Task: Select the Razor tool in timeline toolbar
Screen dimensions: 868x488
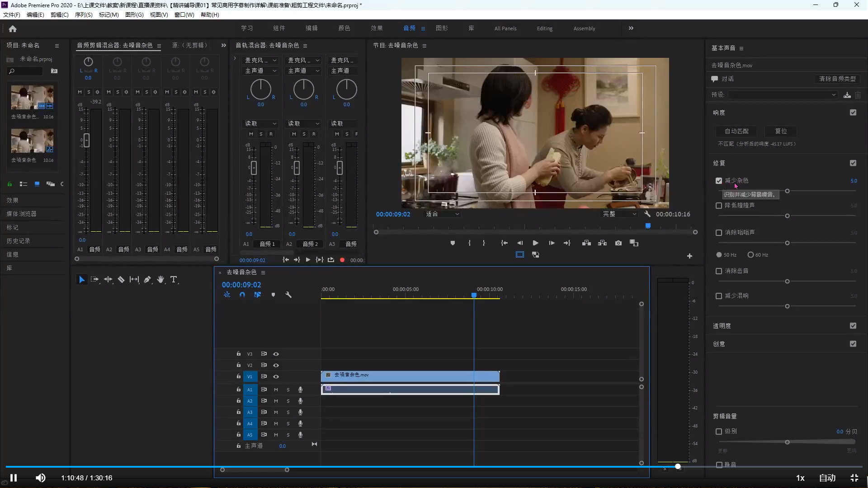Action: (121, 280)
